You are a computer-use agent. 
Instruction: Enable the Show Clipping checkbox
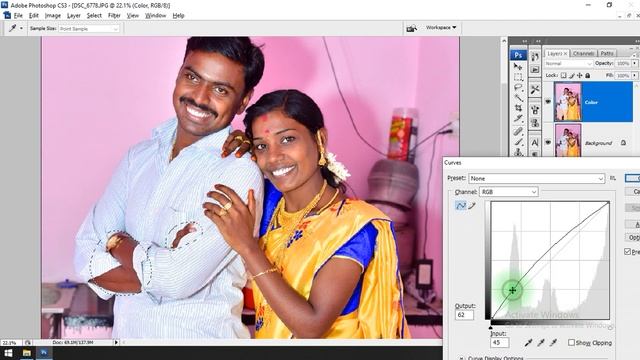[x=571, y=343]
